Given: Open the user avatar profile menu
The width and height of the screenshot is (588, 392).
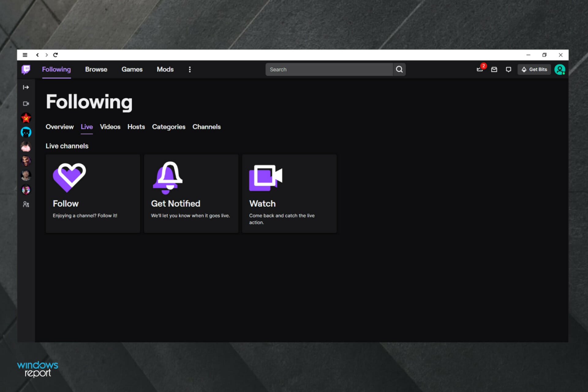Looking at the screenshot, I should 560,70.
